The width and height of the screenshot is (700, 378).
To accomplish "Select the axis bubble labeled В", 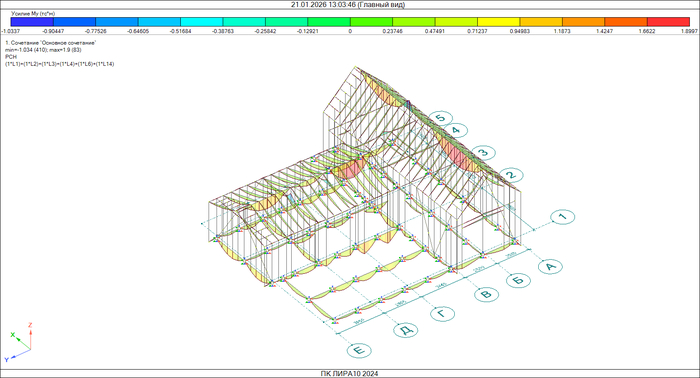I will 486,294.
